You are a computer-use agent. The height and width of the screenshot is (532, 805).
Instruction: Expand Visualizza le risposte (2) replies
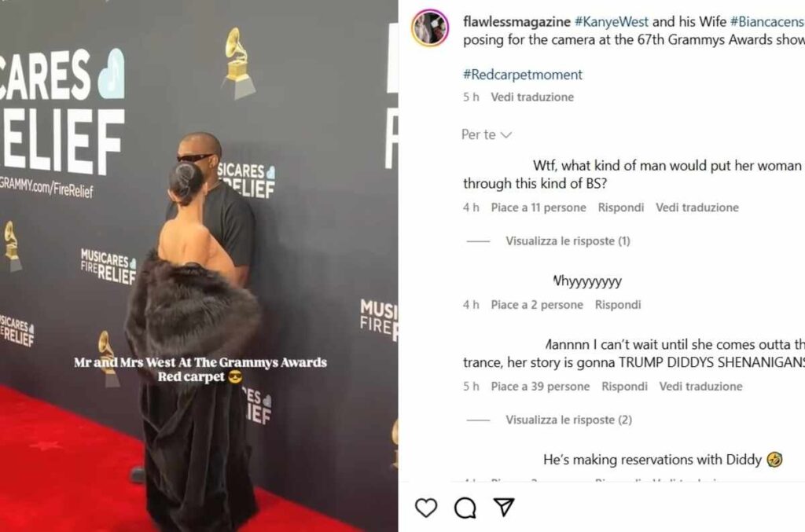point(569,420)
